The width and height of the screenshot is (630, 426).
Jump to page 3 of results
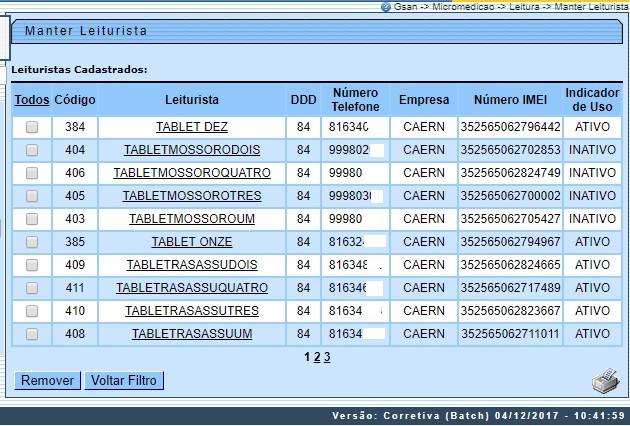point(326,357)
